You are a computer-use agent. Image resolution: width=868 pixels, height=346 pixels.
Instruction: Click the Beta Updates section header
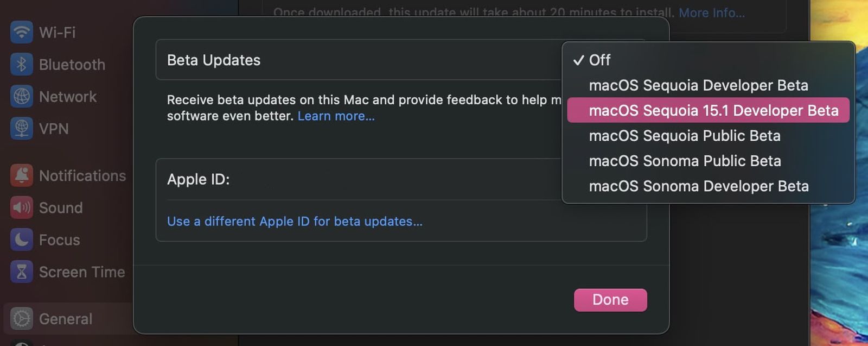[x=214, y=60]
